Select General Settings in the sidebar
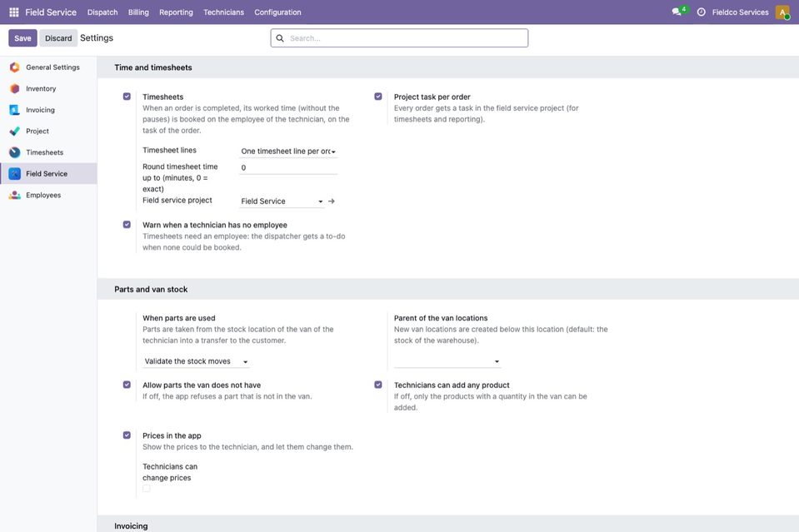Image resolution: width=799 pixels, height=532 pixels. click(x=48, y=67)
